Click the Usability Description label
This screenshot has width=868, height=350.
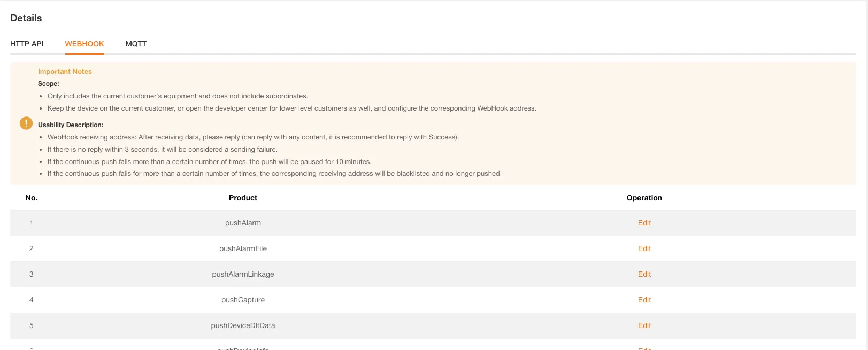tap(71, 125)
